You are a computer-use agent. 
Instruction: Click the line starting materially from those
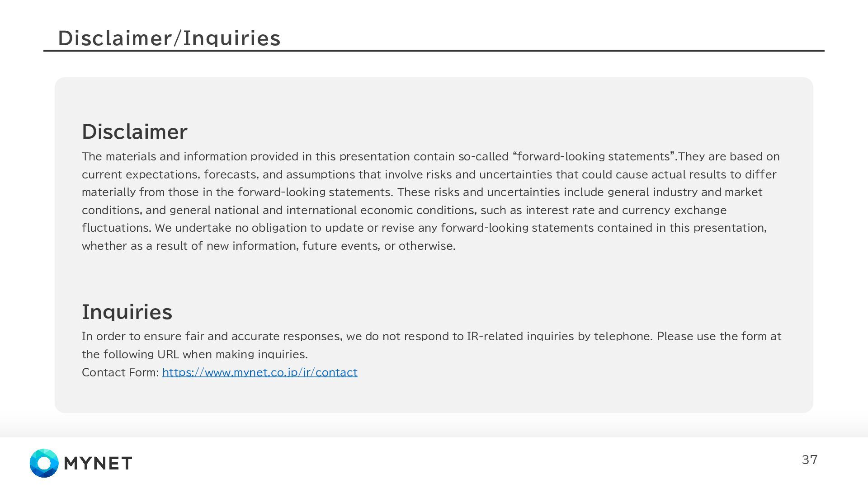[x=422, y=192]
